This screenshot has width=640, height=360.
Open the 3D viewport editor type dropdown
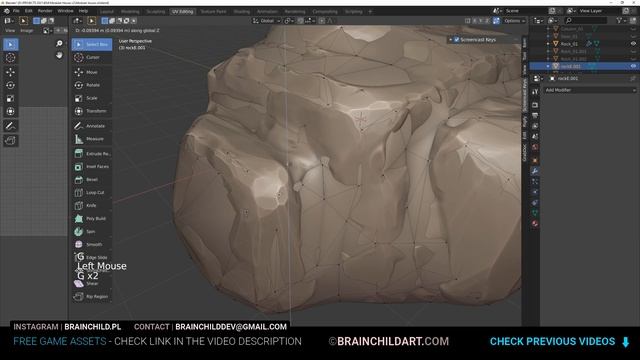tap(78, 21)
